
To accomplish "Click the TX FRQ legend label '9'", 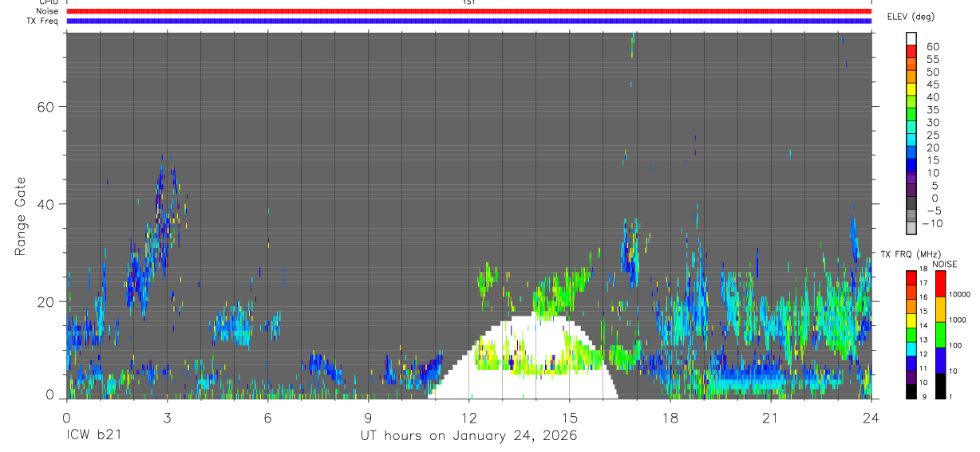I will pos(925,396).
